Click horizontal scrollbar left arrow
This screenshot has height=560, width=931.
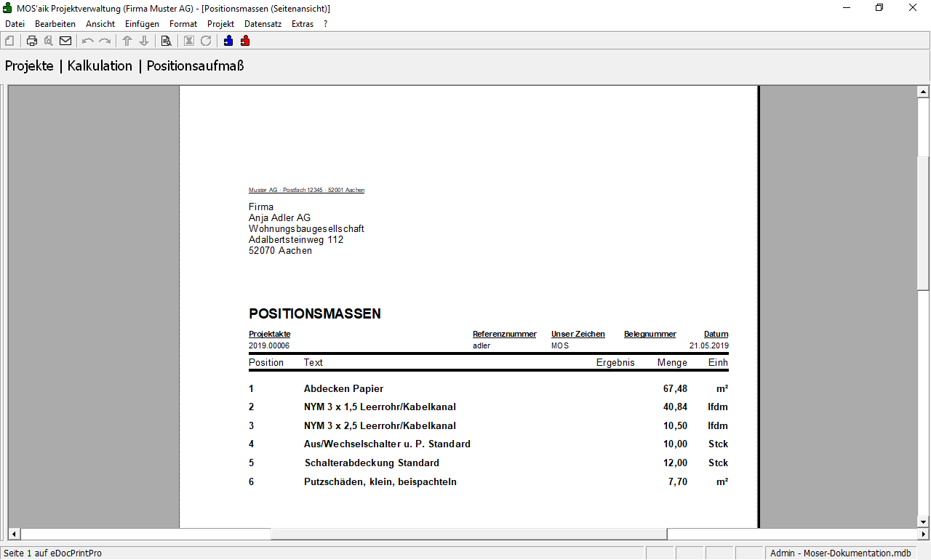tap(14, 535)
